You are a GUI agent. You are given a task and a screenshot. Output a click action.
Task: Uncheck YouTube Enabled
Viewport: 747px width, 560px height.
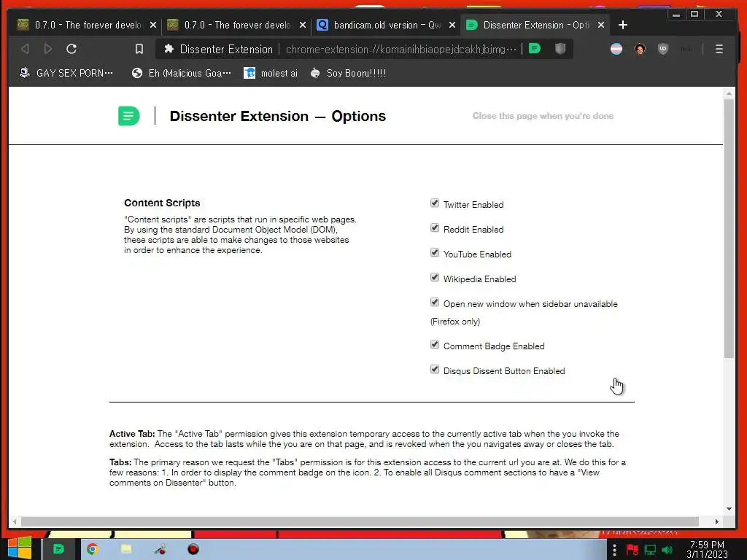[435, 253]
